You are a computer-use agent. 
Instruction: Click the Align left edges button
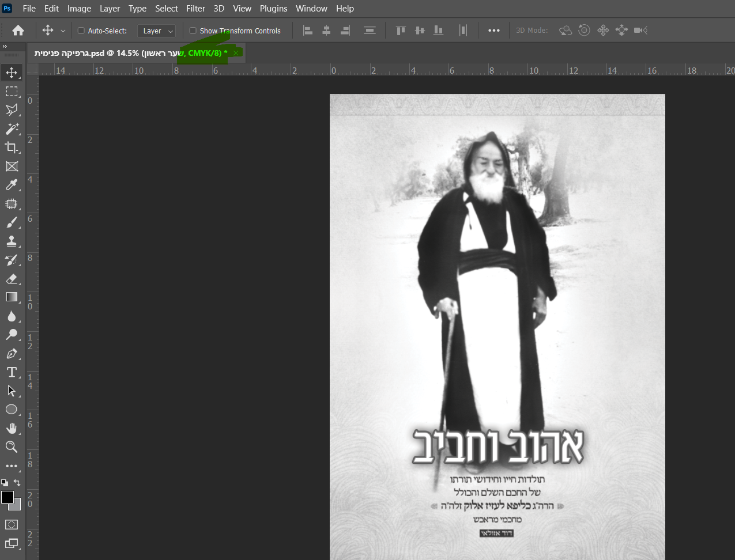click(307, 30)
